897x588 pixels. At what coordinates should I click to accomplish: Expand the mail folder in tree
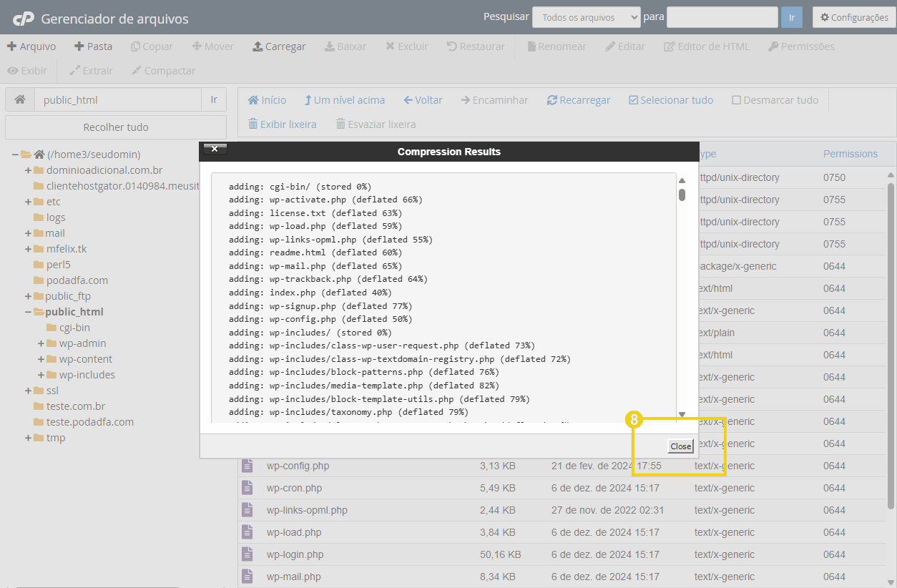point(28,233)
